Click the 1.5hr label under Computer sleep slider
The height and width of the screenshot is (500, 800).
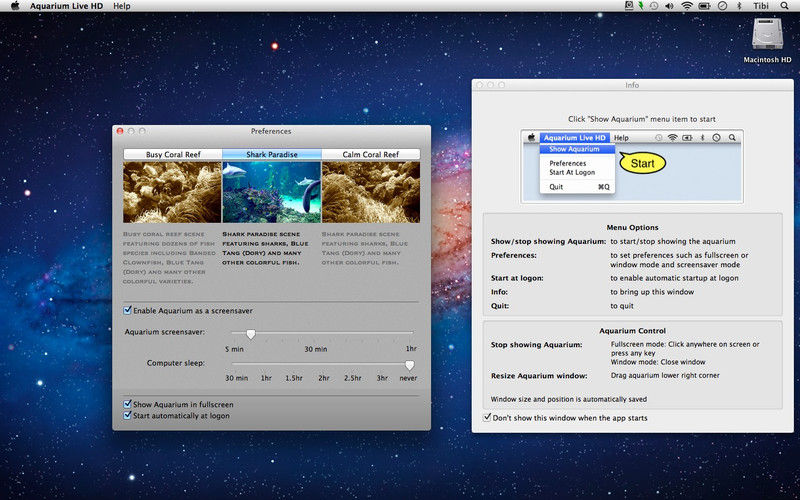[294, 378]
